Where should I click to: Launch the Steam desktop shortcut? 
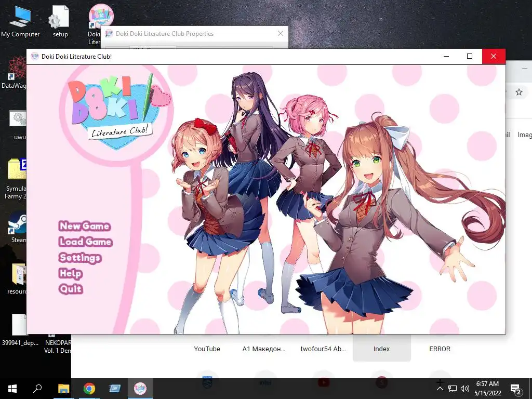click(17, 228)
